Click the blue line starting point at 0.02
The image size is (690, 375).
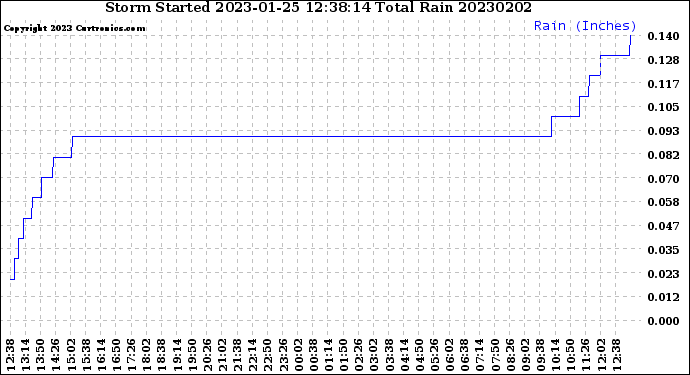[12, 279]
